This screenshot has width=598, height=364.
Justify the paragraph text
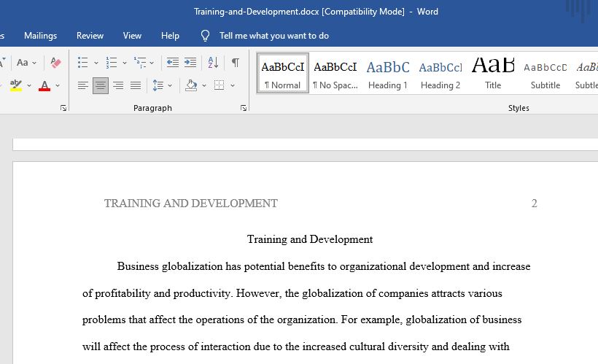pos(136,85)
